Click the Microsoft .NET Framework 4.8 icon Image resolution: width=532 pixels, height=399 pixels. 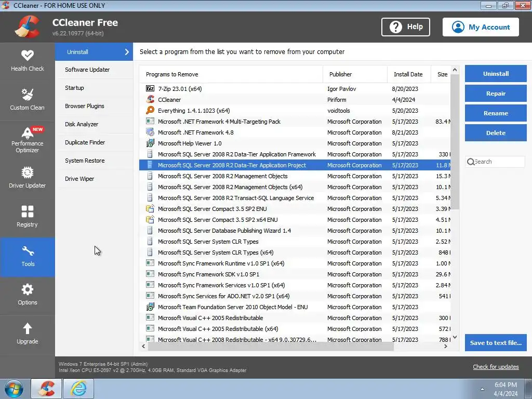150,132
